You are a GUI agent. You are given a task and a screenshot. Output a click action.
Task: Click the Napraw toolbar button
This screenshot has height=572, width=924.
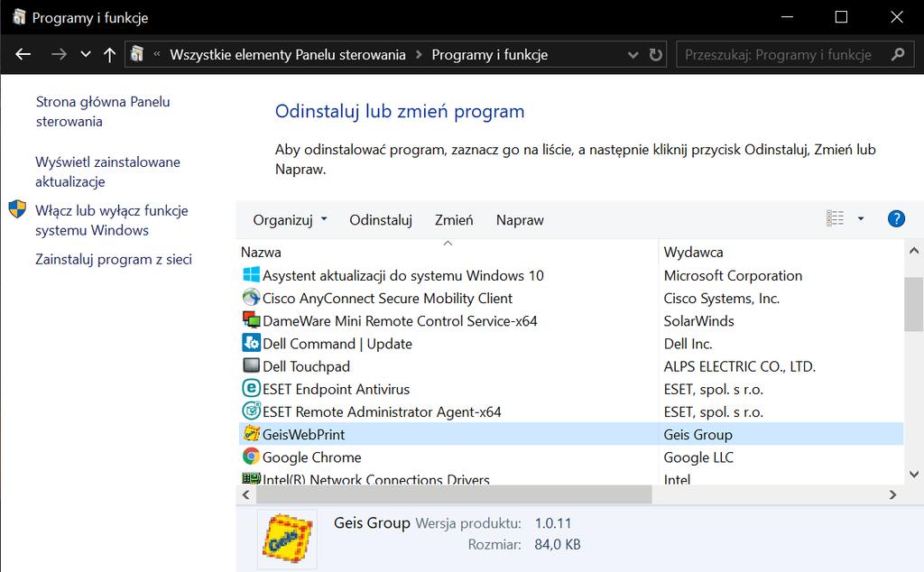tap(520, 220)
